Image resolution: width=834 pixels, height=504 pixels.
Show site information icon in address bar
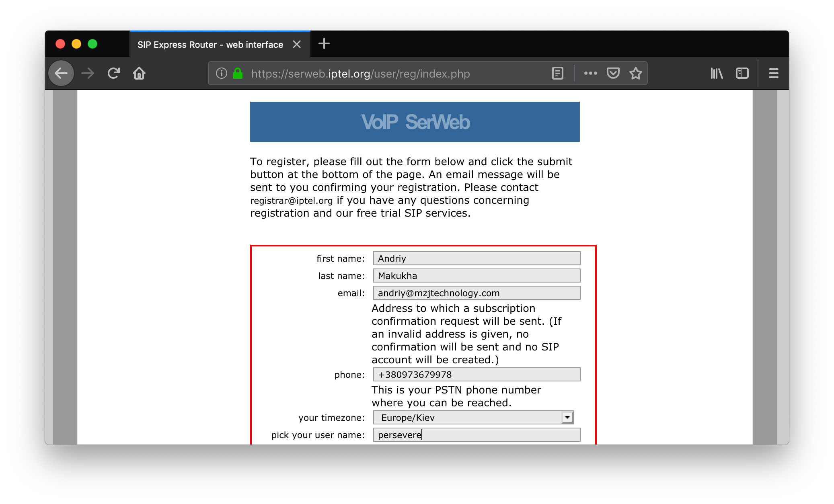(222, 74)
